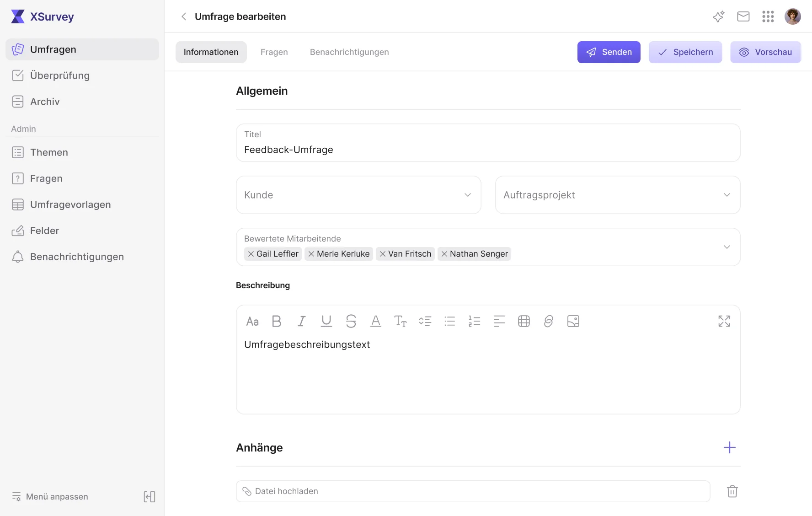812x516 pixels.
Task: Click the Vorschau button
Action: (766, 52)
